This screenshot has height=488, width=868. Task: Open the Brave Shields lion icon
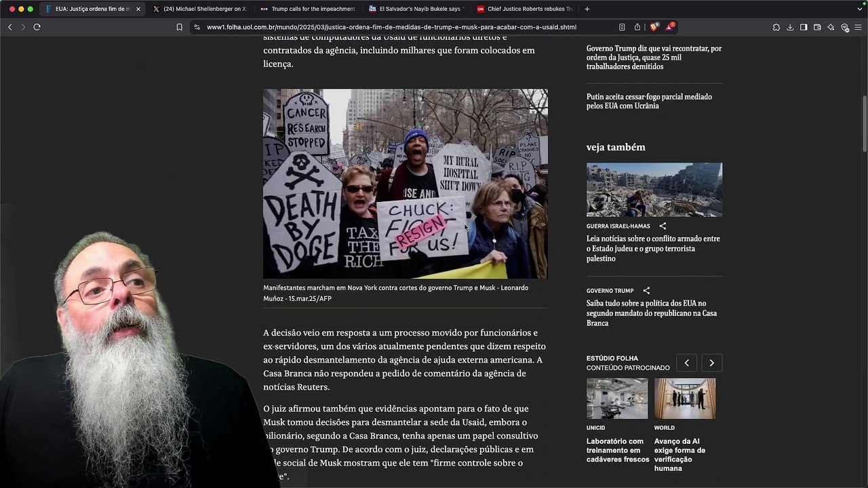pyautogui.click(x=654, y=27)
